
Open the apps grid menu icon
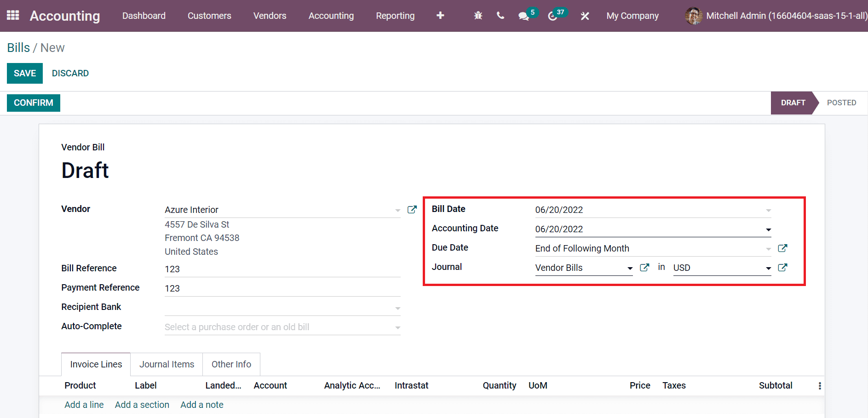(13, 16)
